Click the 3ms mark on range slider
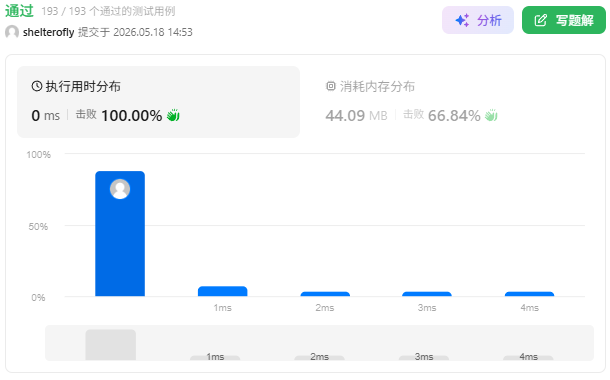Screen dimensions: 610x380 (x=424, y=357)
